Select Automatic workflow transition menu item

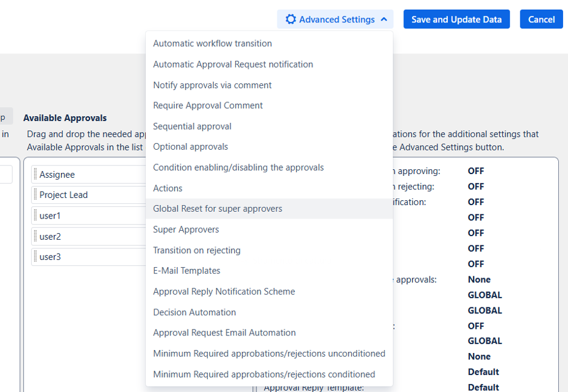click(213, 44)
